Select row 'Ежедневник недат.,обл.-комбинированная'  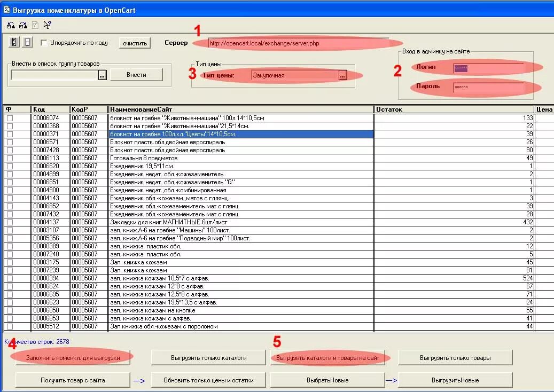point(241,190)
